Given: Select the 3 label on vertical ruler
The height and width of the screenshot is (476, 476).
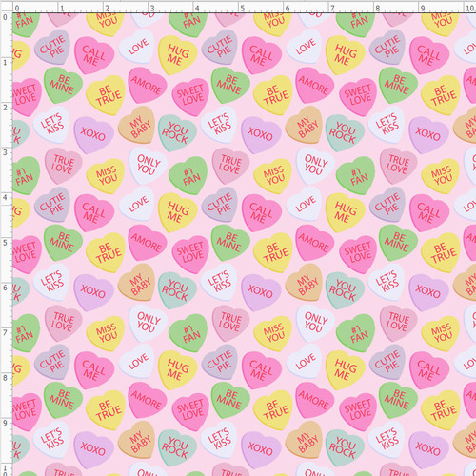Looking at the screenshot, I should [5, 152].
